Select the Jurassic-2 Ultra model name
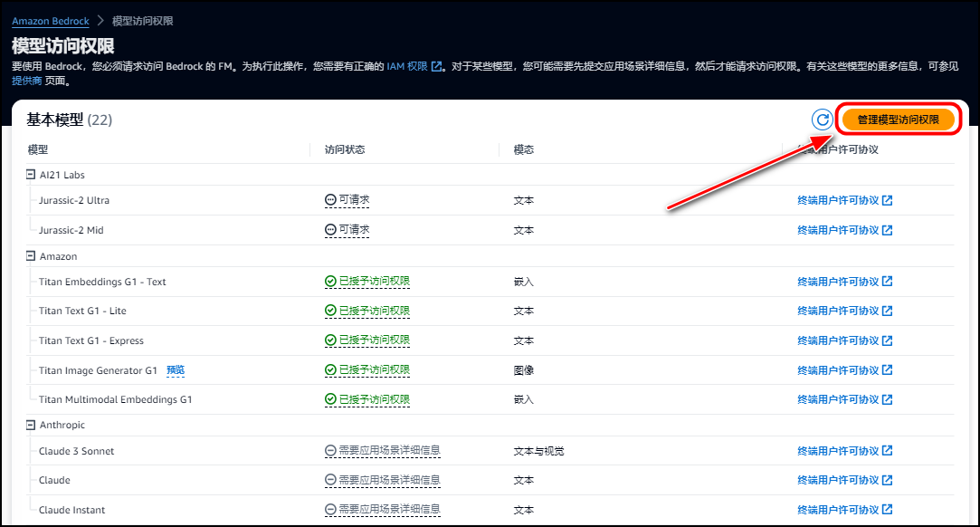 click(x=74, y=200)
